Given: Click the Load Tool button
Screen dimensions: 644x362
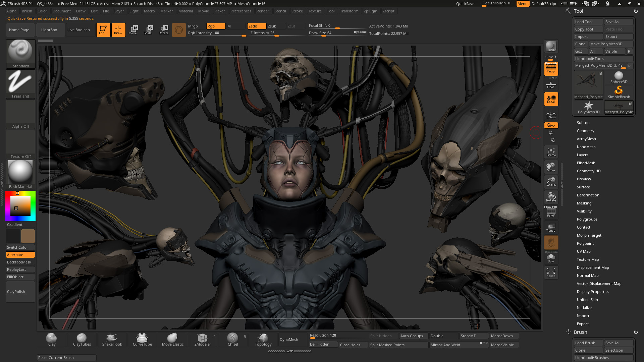Looking at the screenshot, I should (x=588, y=22).
